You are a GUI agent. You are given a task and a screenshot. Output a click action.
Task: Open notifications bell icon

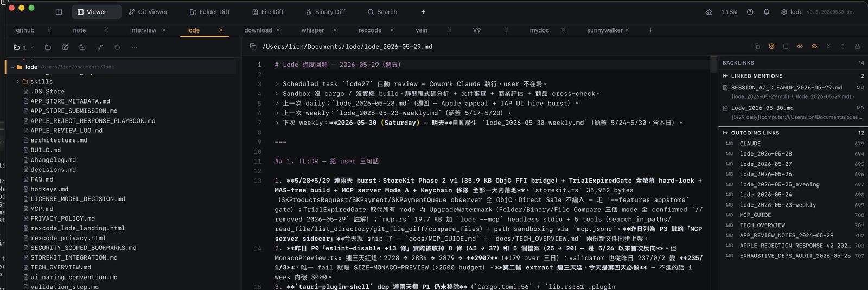767,12
